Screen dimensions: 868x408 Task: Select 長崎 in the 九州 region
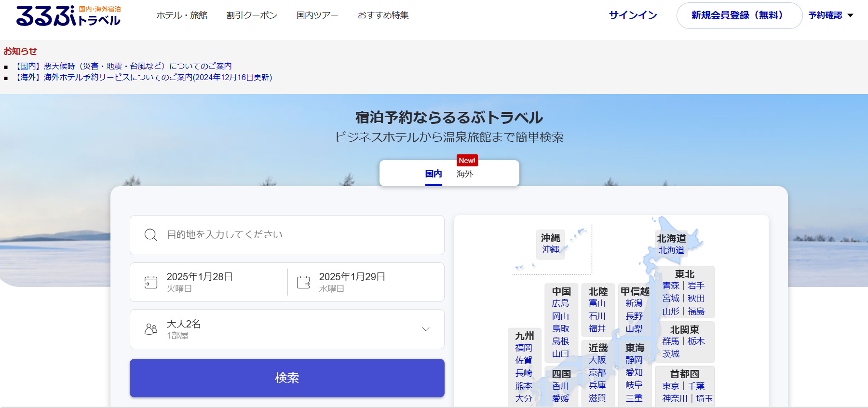coord(524,373)
